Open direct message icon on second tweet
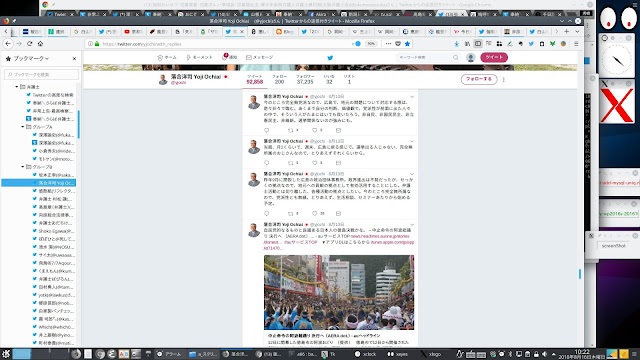 [x=338, y=163]
